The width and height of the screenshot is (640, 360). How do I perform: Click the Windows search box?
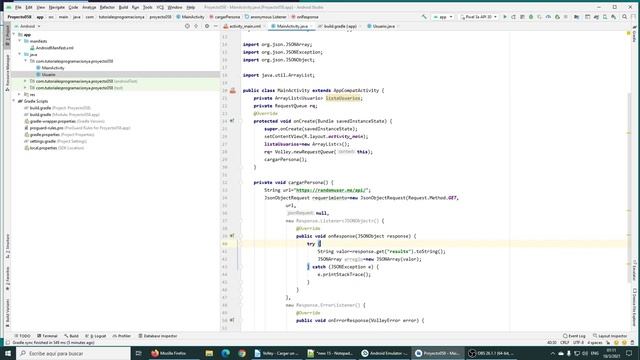coord(73,353)
